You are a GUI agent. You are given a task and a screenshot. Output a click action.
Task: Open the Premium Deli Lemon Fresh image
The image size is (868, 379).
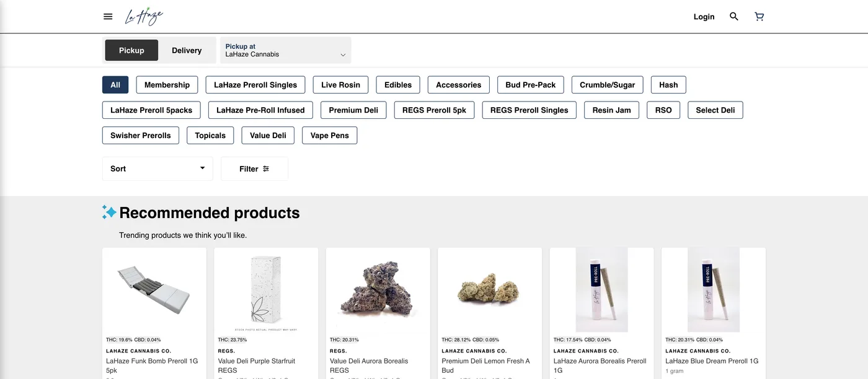pyautogui.click(x=490, y=290)
